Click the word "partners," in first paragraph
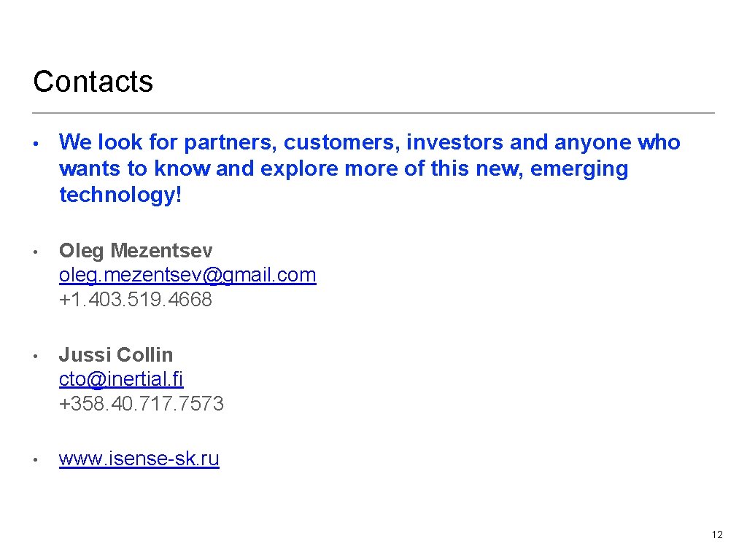This screenshot has height=560, width=747. click(x=231, y=143)
